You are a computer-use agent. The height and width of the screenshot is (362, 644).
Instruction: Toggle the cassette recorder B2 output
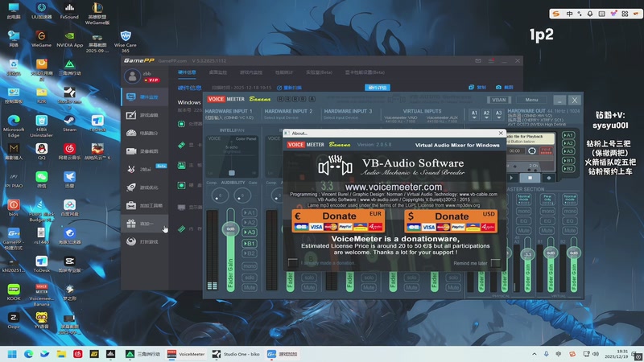coord(568,169)
